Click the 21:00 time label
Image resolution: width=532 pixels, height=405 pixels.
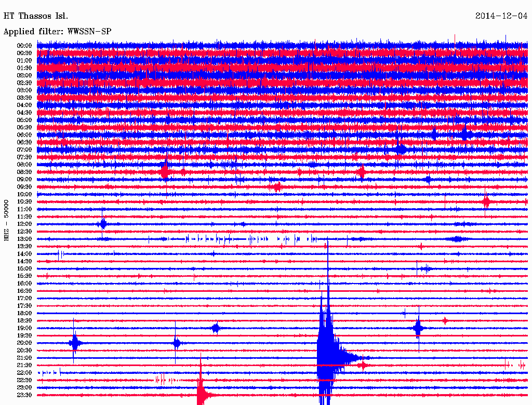point(24,358)
